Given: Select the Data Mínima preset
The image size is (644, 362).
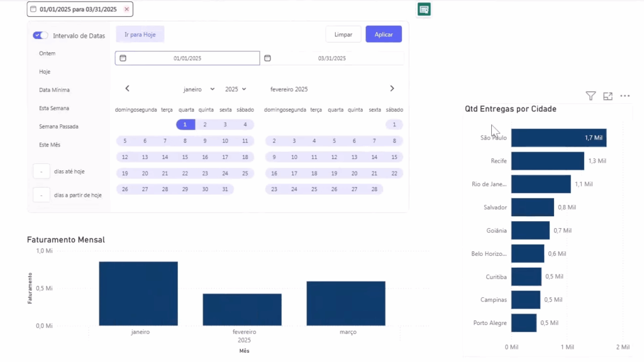Looking at the screenshot, I should (54, 90).
